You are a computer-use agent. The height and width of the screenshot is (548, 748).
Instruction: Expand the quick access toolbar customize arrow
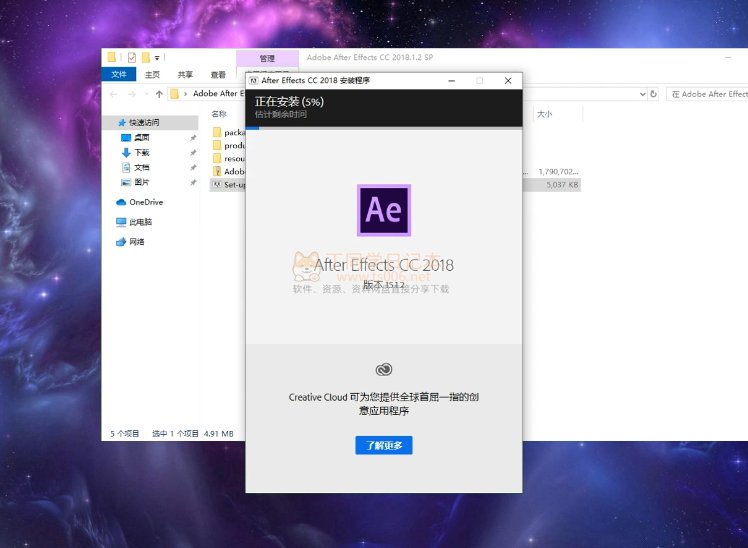pos(157,58)
